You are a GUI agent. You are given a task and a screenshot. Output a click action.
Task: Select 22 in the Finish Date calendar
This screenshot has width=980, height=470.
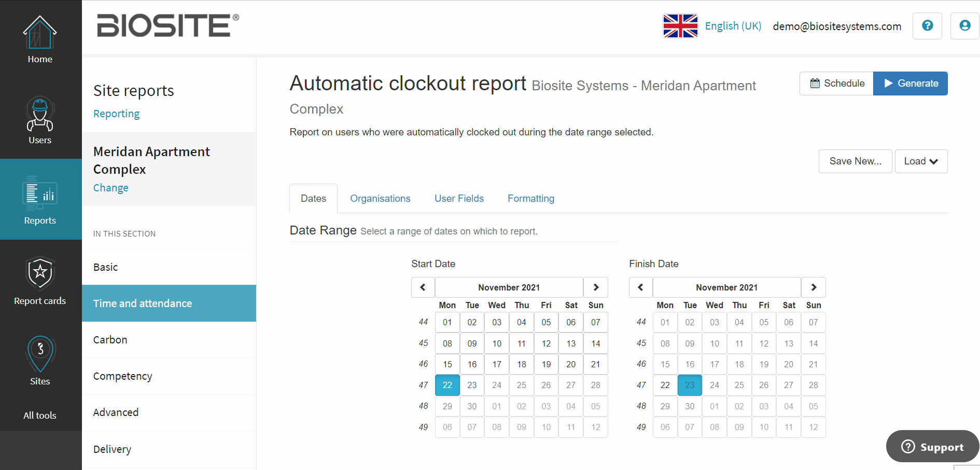(x=665, y=385)
